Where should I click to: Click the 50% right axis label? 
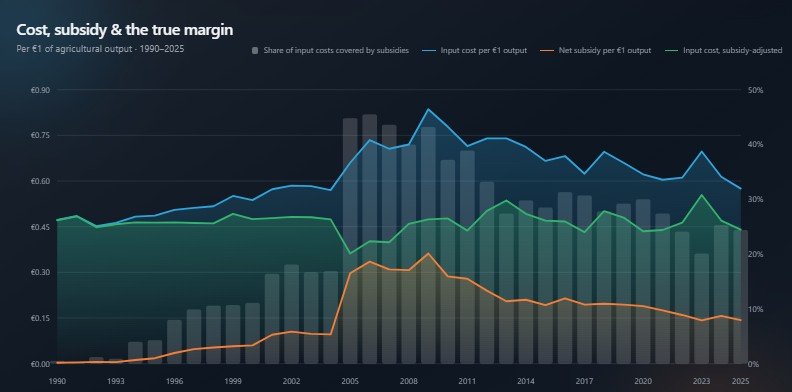(x=756, y=90)
